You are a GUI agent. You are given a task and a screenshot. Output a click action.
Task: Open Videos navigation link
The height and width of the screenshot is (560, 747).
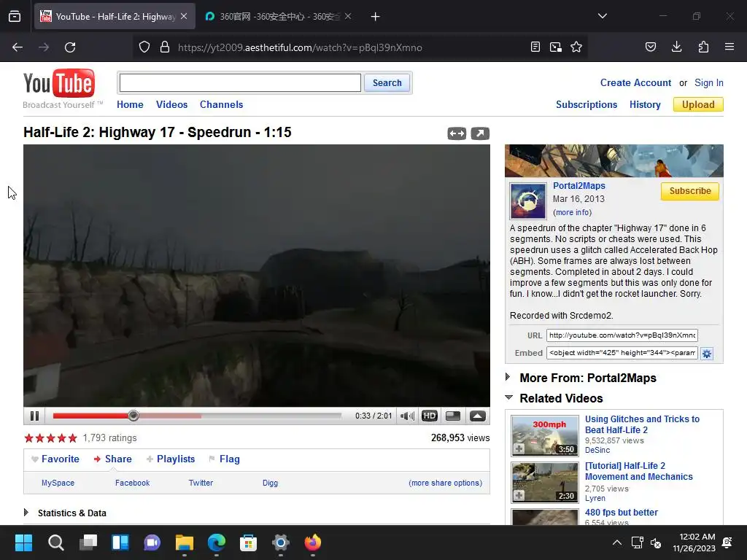point(171,104)
